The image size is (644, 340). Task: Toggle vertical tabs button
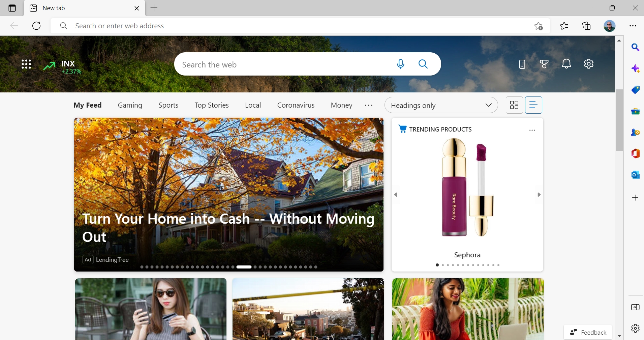(12, 8)
